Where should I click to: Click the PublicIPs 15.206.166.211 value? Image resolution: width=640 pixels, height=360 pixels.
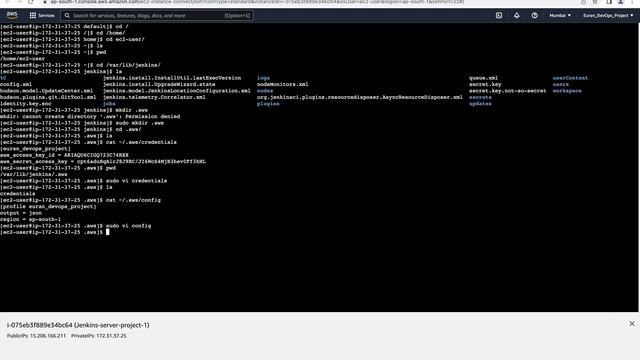pyautogui.click(x=48, y=336)
